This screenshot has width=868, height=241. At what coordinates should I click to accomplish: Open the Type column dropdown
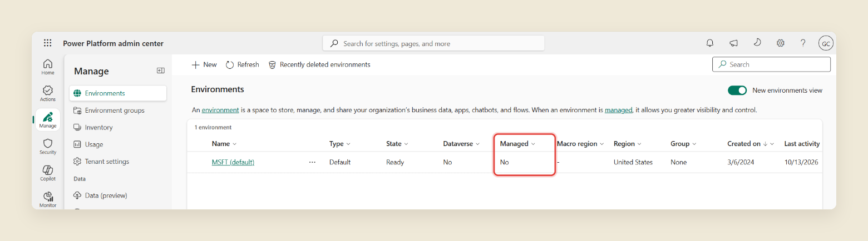coord(348,144)
